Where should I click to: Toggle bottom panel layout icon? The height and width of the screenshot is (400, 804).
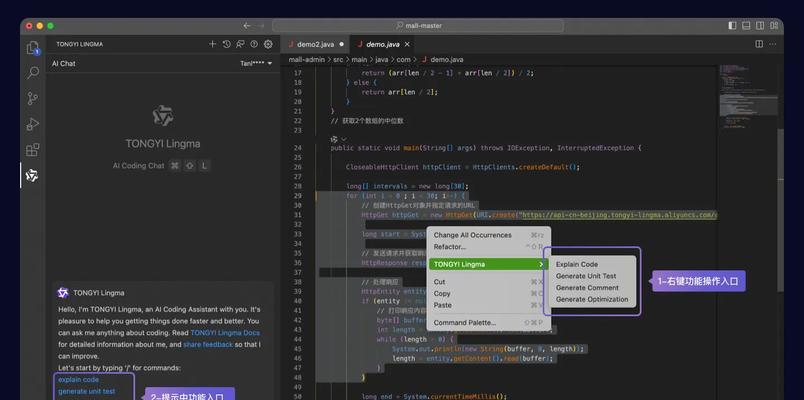pos(746,26)
